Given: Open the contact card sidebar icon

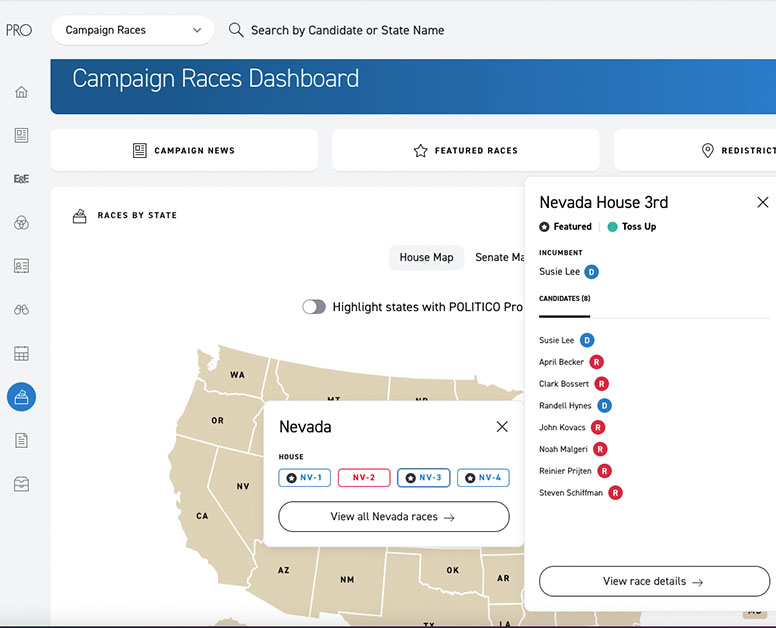Looking at the screenshot, I should [21, 266].
